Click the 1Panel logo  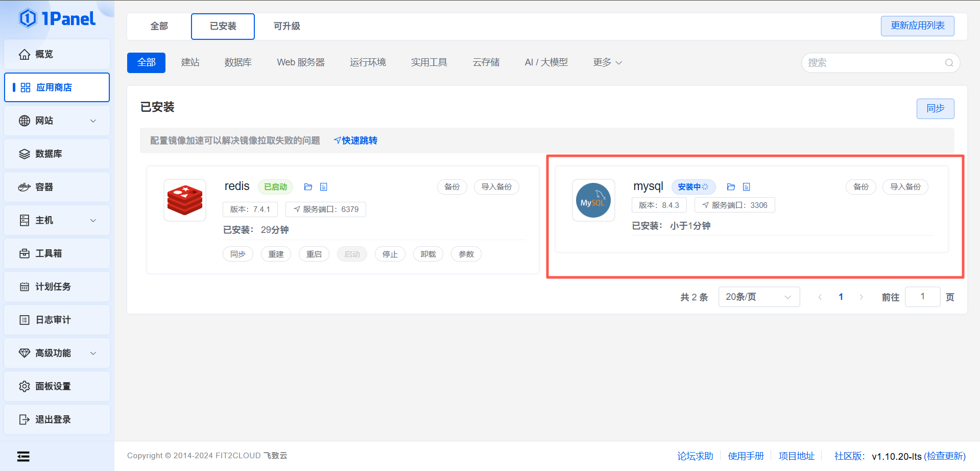click(57, 18)
